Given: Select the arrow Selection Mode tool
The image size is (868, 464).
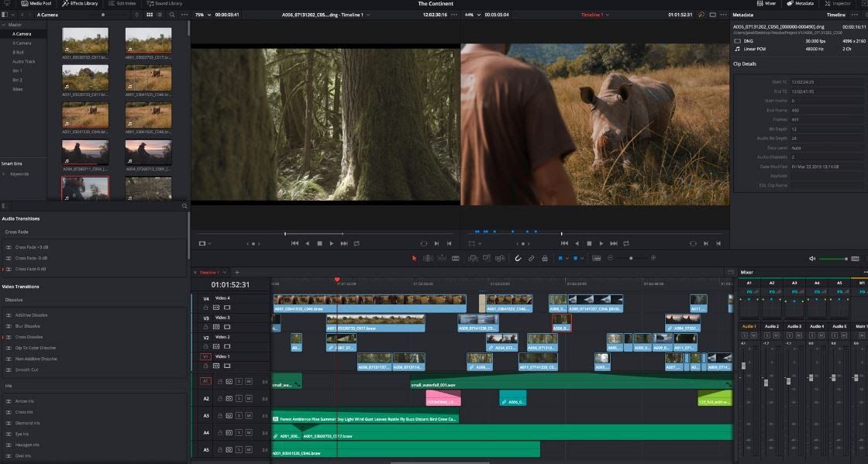Looking at the screenshot, I should point(415,258).
